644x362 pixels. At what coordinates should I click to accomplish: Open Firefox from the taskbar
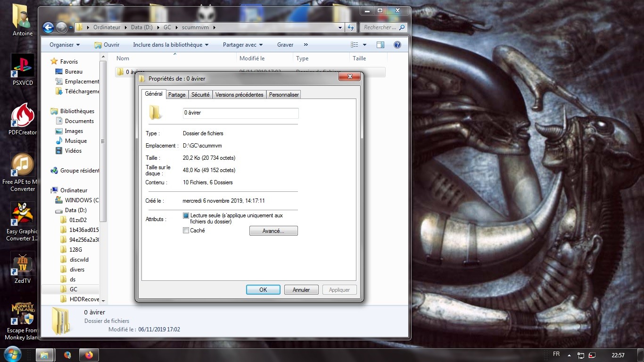pyautogui.click(x=89, y=355)
